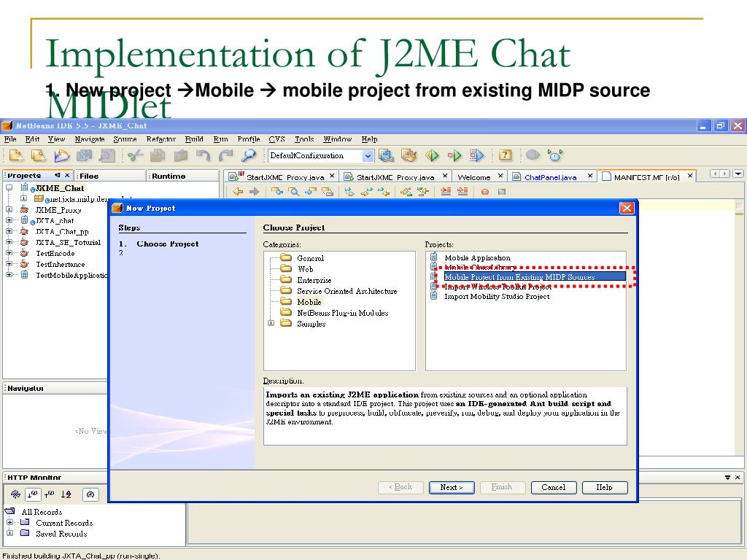The width and height of the screenshot is (747, 560).
Task: Expand Saved Records in HTTP Monitor
Action: (x=9, y=533)
